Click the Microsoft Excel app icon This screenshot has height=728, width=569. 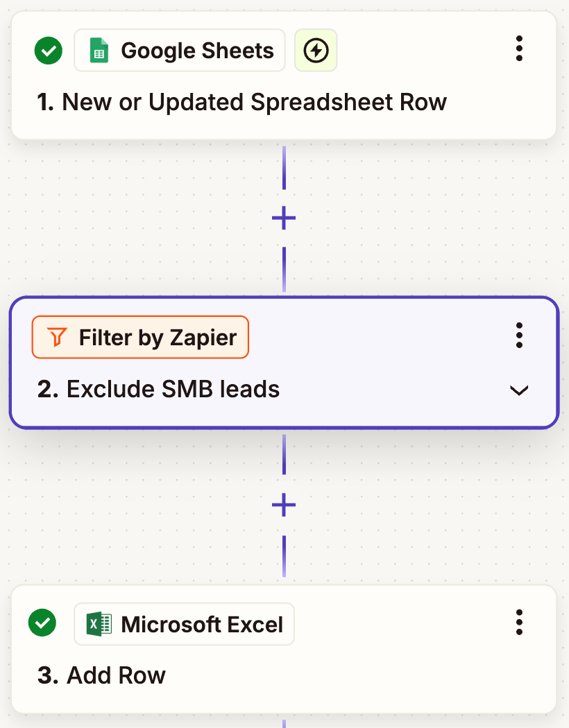(x=99, y=624)
